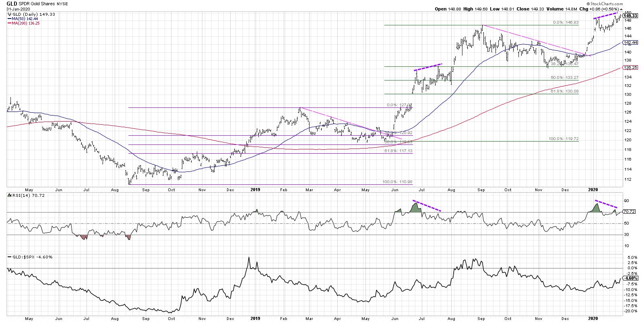The width and height of the screenshot is (644, 322).
Task: Select the 149.33 last price tag
Action: [630, 16]
